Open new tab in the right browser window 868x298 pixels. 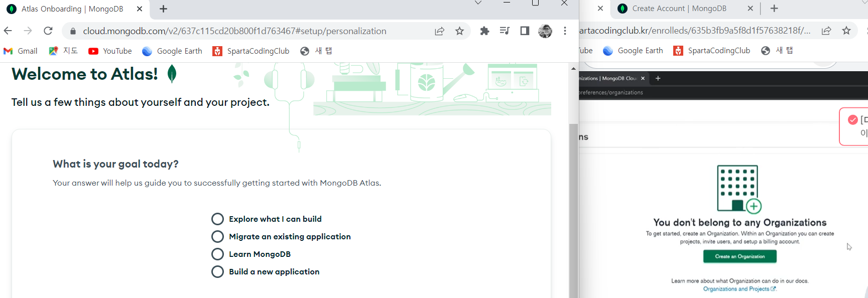pos(774,9)
